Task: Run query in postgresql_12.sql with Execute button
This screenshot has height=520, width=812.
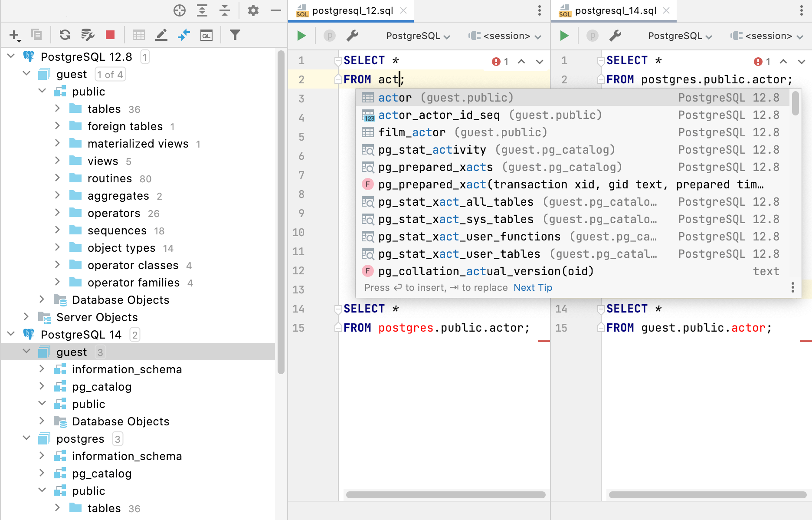Action: click(301, 36)
